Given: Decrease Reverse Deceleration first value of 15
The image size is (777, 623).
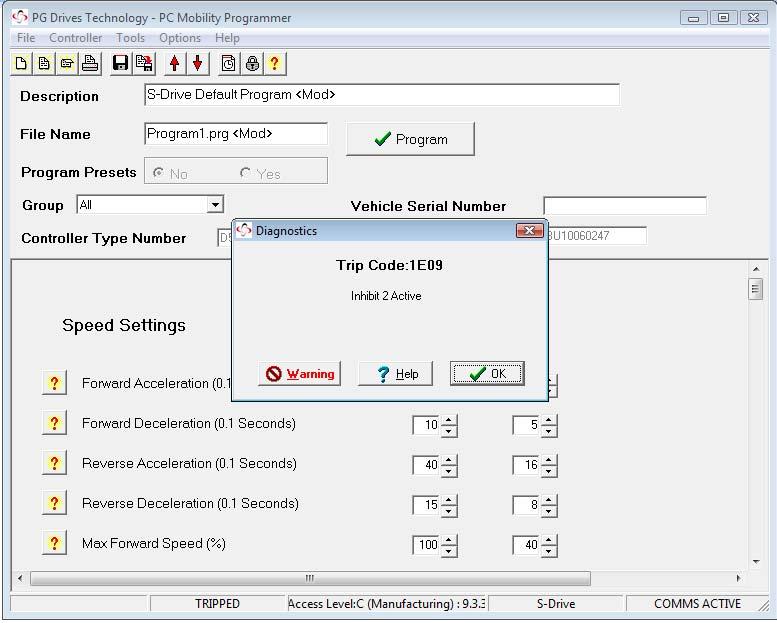Looking at the screenshot, I should tap(448, 511).
